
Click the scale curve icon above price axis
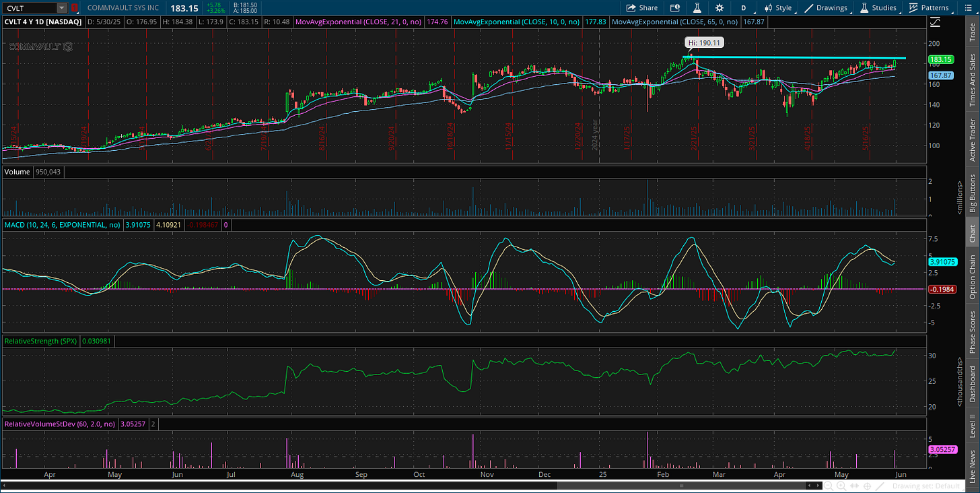935,22
